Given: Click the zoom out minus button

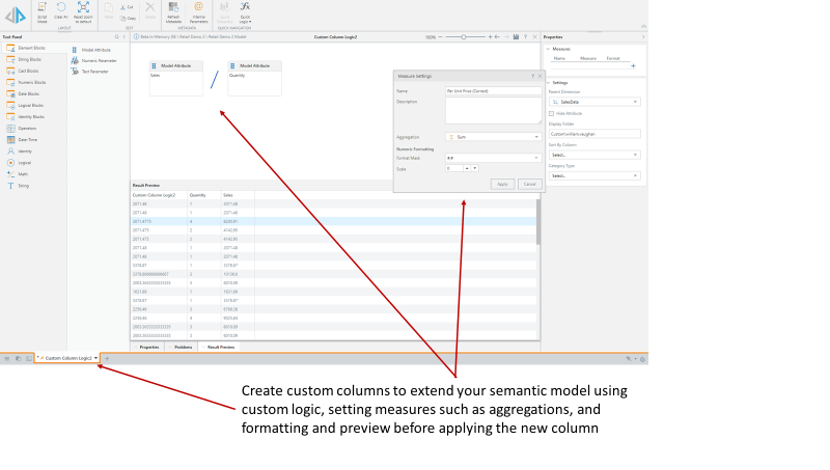Looking at the screenshot, I should coord(440,37).
